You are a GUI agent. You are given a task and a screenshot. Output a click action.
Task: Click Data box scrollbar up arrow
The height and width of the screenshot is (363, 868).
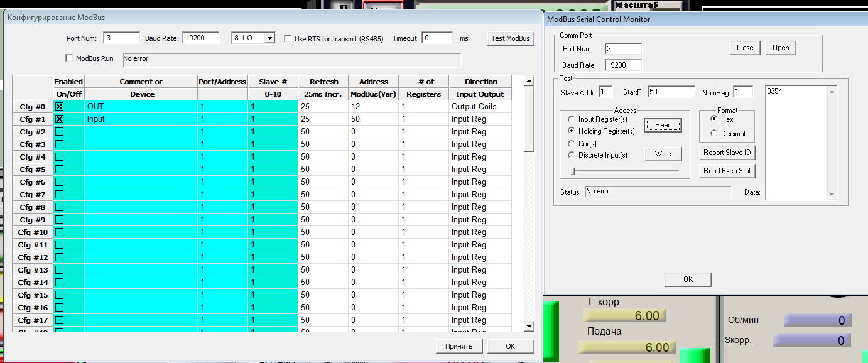click(x=832, y=91)
